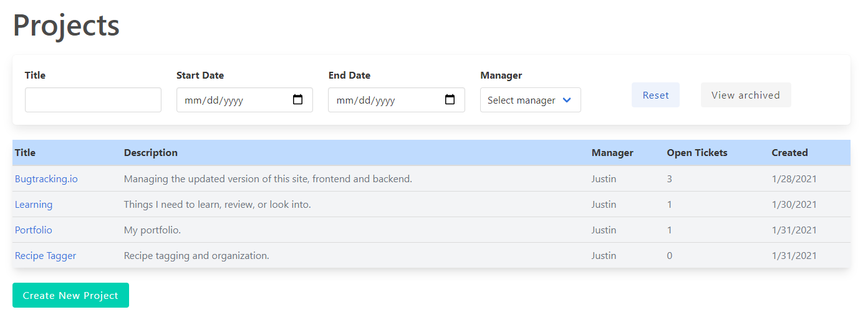
Task: Open Start Date calendar picker icon
Action: [297, 100]
